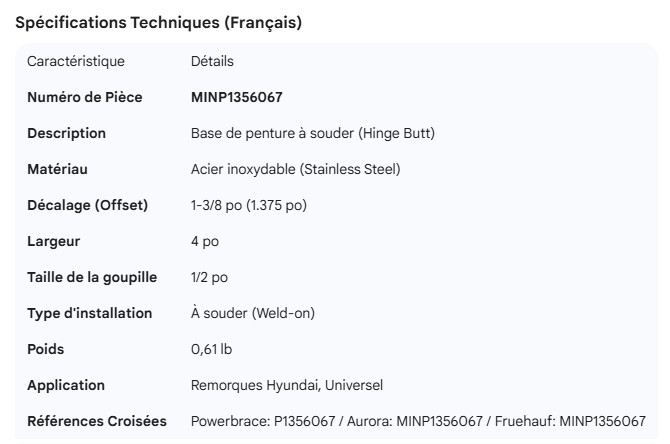Image resolution: width=670 pixels, height=444 pixels.
Task: Select the Caractéristique column header
Action: pos(76,62)
